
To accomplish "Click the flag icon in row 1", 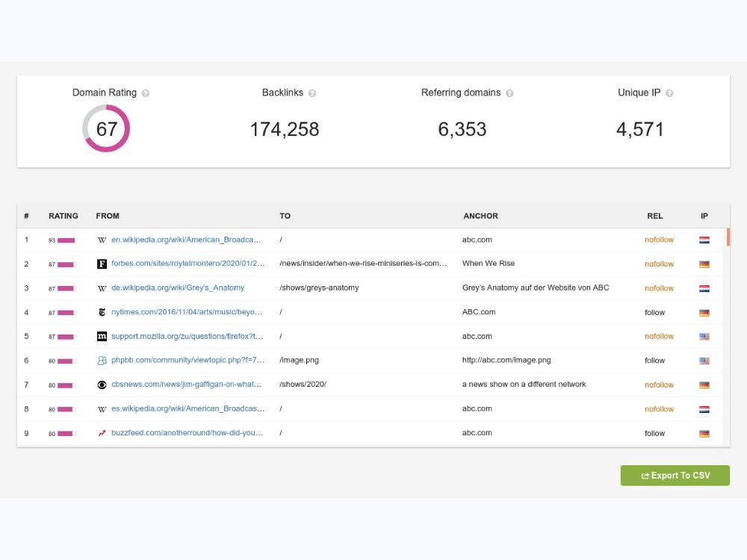I will pyautogui.click(x=704, y=240).
